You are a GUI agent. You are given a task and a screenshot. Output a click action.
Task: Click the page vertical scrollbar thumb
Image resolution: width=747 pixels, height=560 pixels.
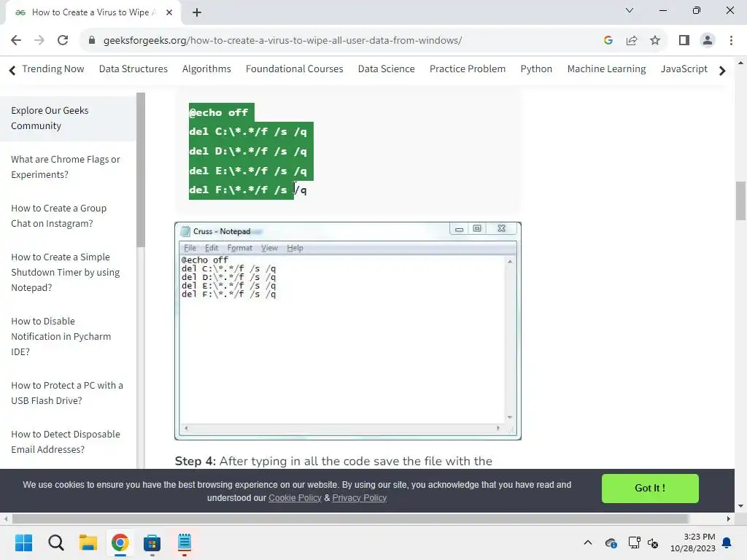(x=740, y=201)
